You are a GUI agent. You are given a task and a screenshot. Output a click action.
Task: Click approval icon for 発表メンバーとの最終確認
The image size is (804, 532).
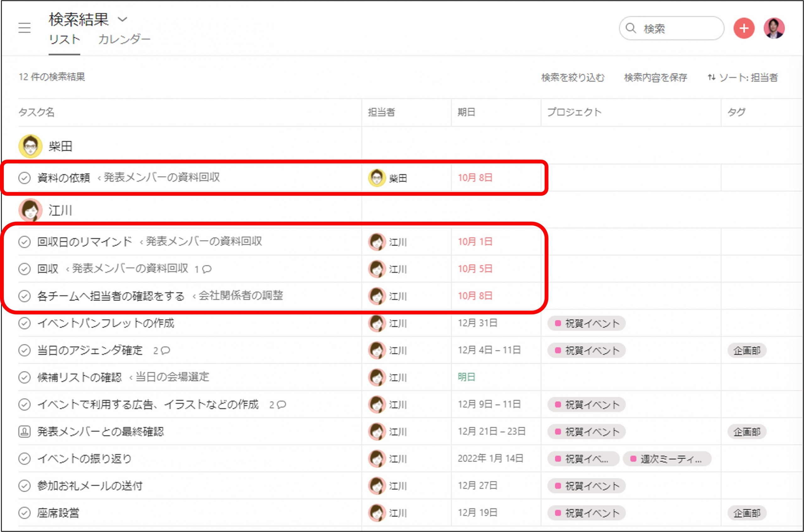click(24, 432)
